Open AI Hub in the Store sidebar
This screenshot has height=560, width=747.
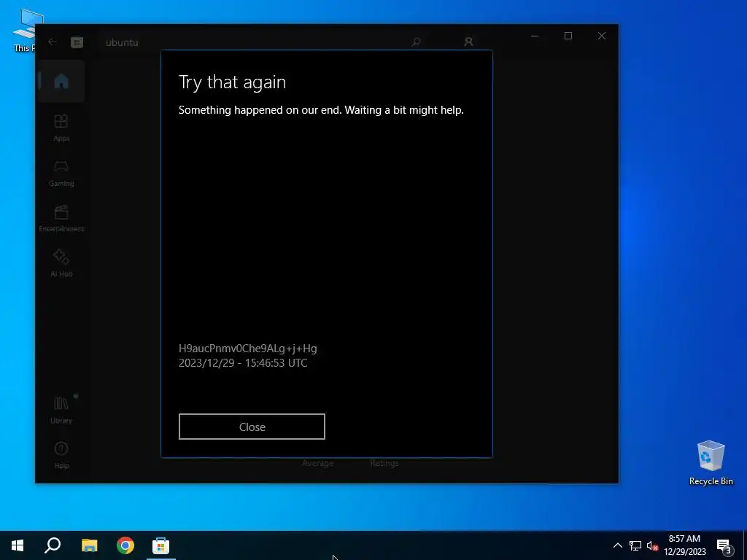61,263
